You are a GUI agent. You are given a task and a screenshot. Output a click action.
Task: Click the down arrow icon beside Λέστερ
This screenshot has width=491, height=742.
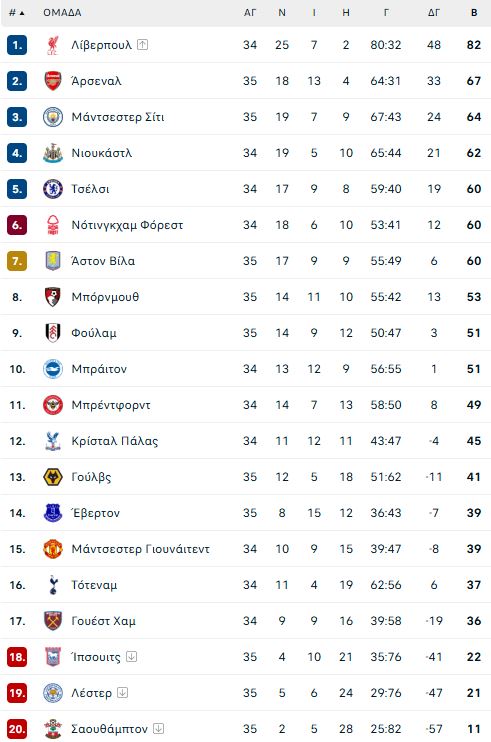click(123, 692)
